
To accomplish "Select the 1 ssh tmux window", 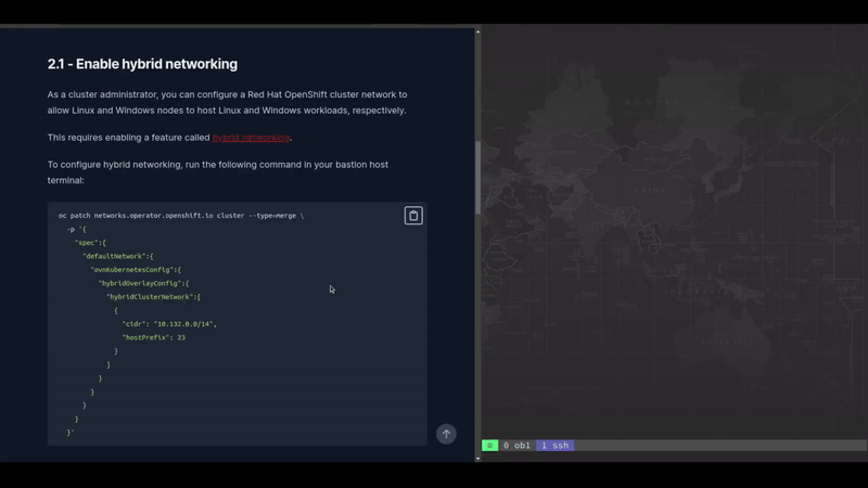I will point(555,445).
